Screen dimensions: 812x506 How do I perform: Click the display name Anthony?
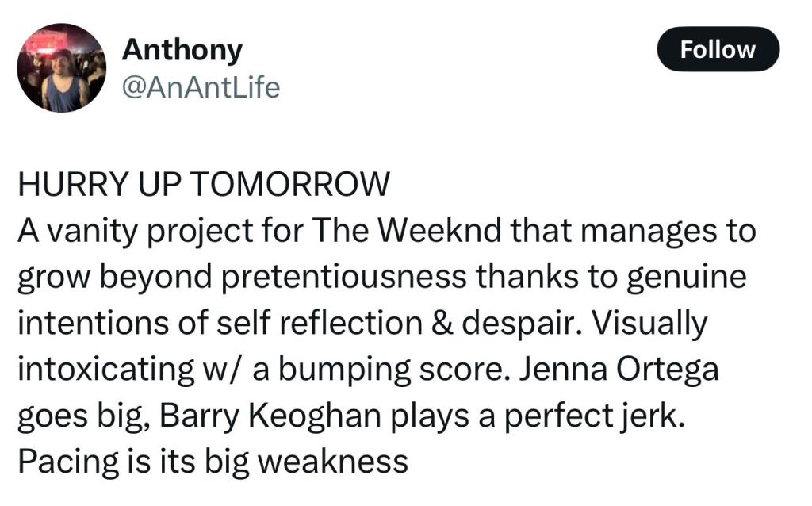182,50
